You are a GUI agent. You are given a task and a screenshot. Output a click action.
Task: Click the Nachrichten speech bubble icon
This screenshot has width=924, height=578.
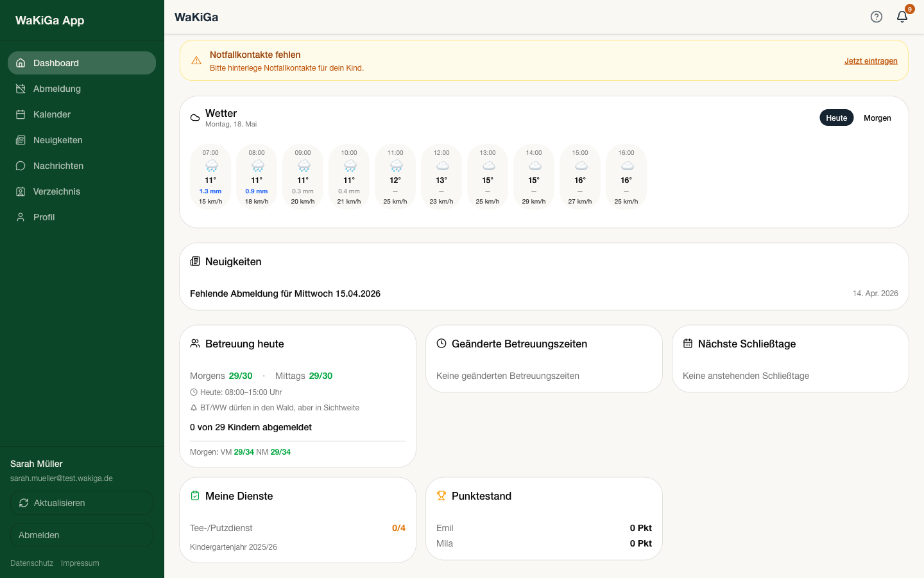click(x=21, y=166)
